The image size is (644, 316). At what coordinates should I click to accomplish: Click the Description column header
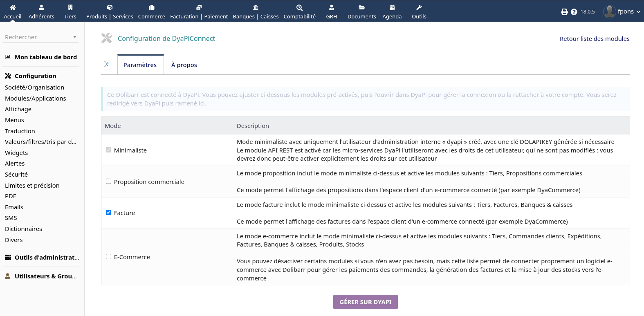[x=253, y=126]
